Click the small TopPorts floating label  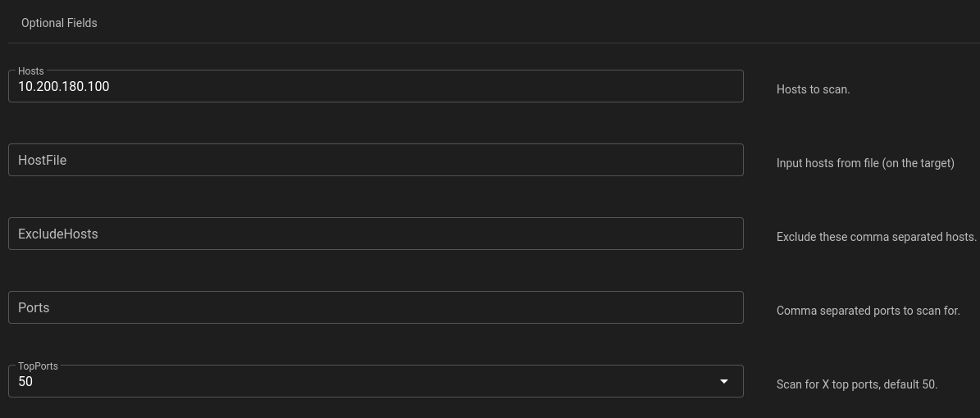(38, 366)
